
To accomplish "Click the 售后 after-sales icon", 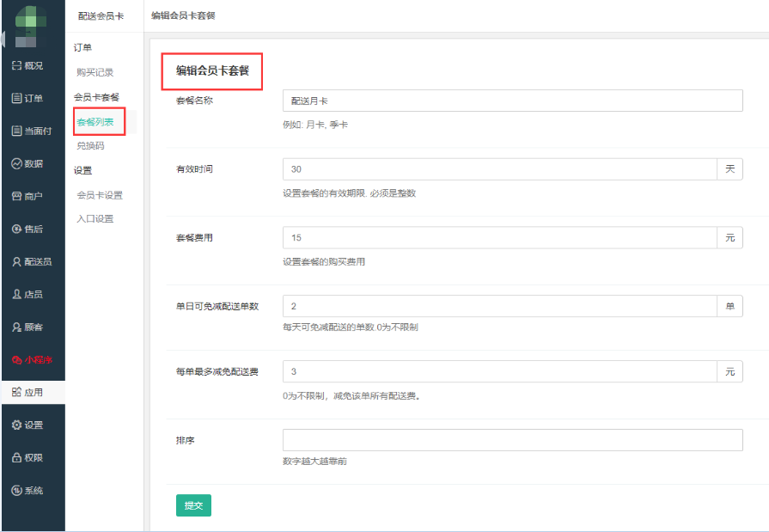I will [x=16, y=229].
